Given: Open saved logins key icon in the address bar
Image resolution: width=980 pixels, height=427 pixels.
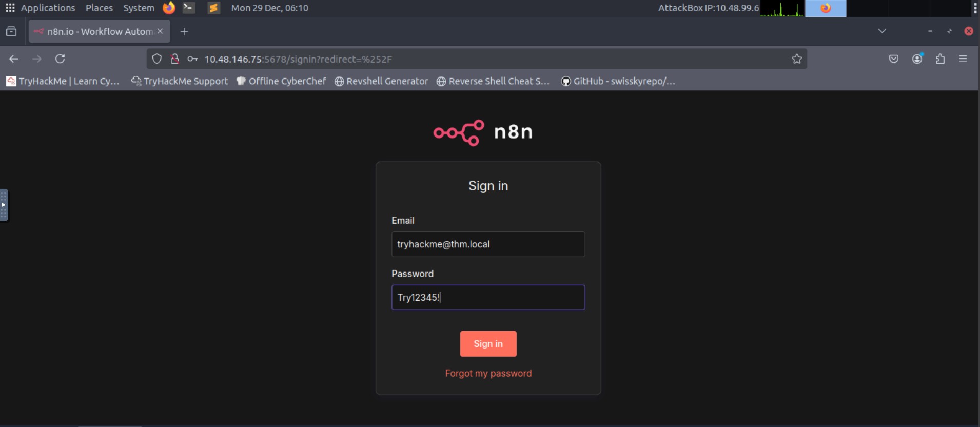Looking at the screenshot, I should [192, 59].
